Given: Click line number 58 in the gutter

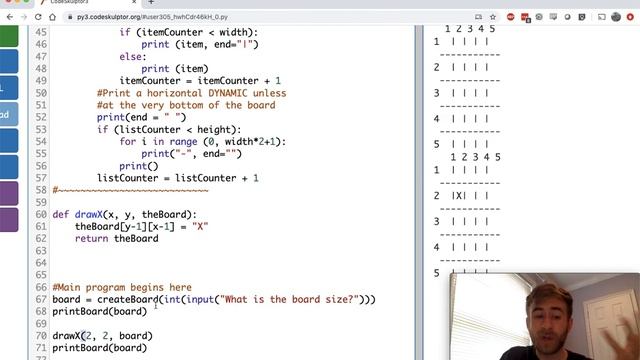Looking at the screenshot, I should 41,190.
